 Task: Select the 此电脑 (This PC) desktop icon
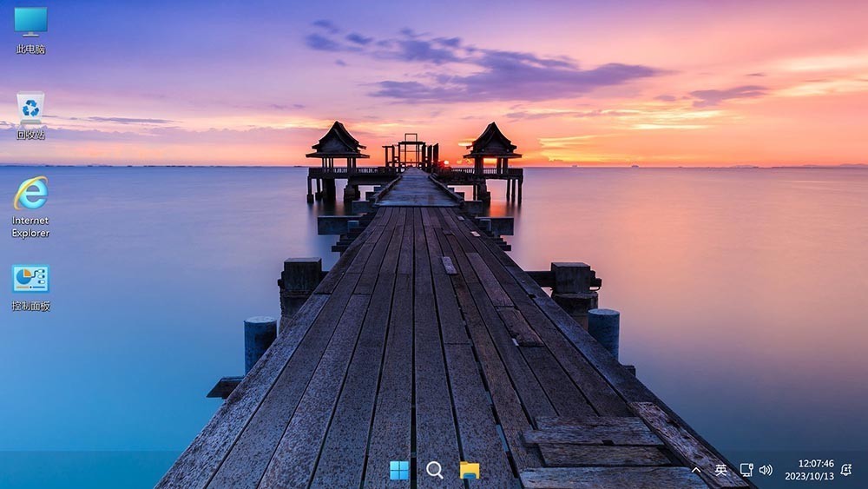30,21
